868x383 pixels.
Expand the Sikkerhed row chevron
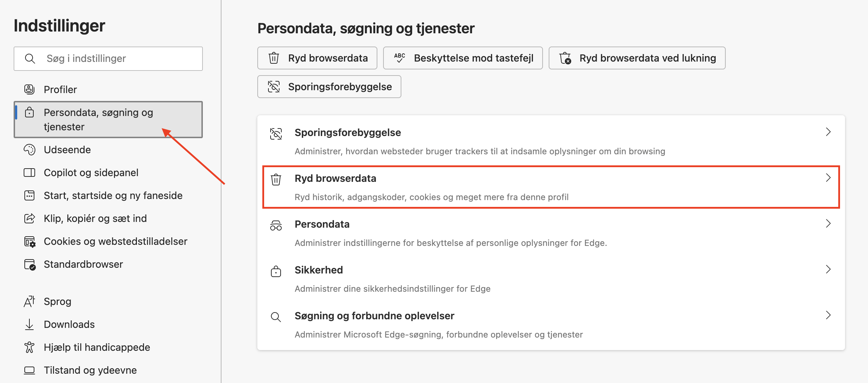pos(828,269)
